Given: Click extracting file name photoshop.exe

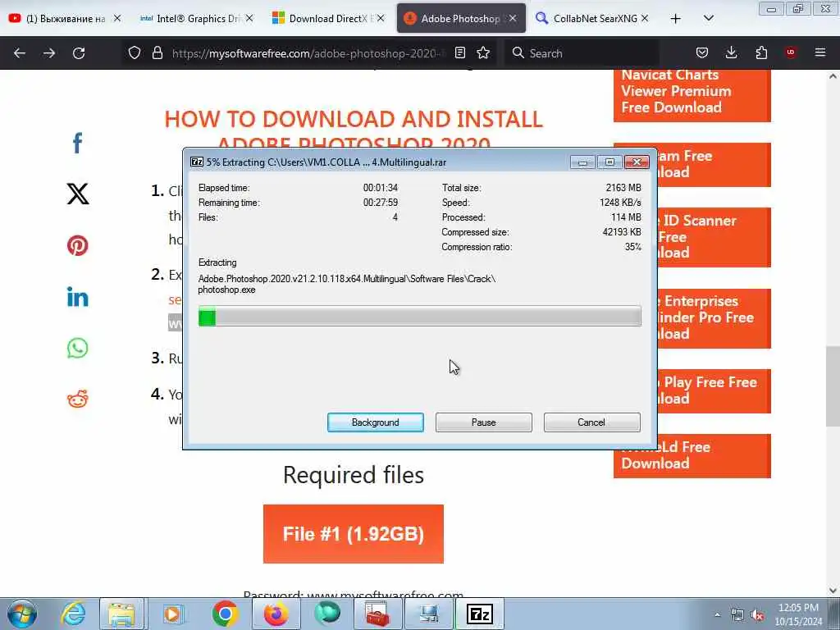Looking at the screenshot, I should point(226,290).
